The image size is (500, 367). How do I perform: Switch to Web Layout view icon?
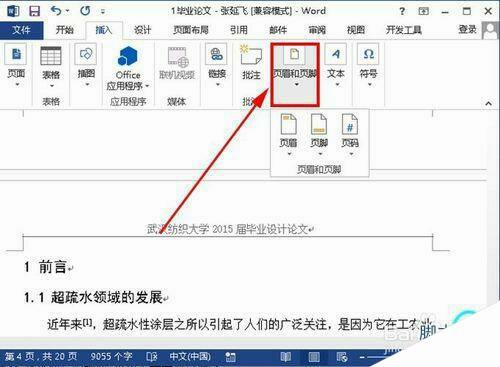[x=342, y=357]
